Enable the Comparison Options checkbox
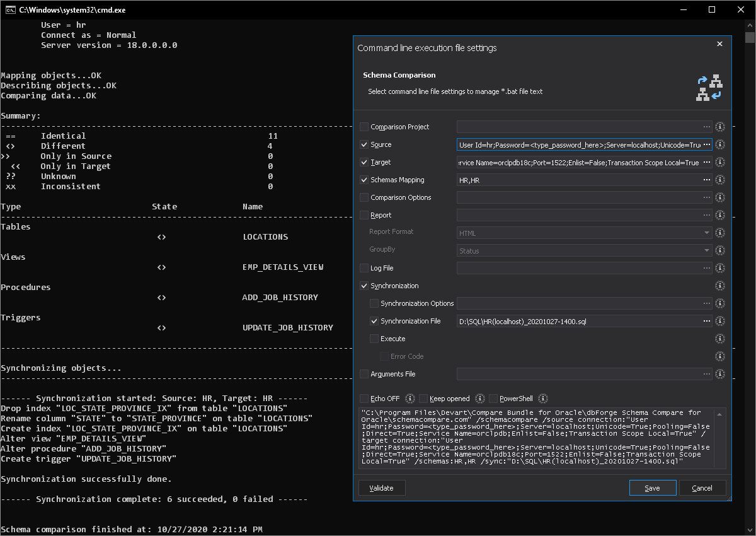This screenshot has height=536, width=756. click(364, 197)
